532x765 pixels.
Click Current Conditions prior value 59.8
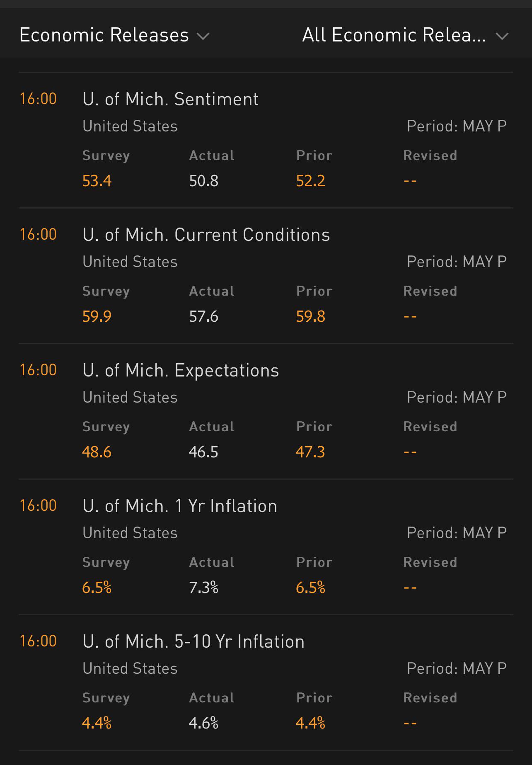[310, 316]
